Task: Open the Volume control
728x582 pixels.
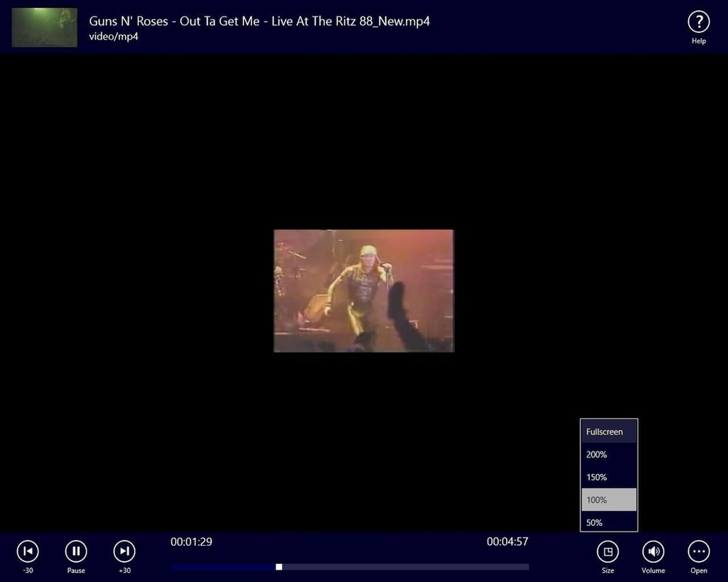Action: (653, 551)
